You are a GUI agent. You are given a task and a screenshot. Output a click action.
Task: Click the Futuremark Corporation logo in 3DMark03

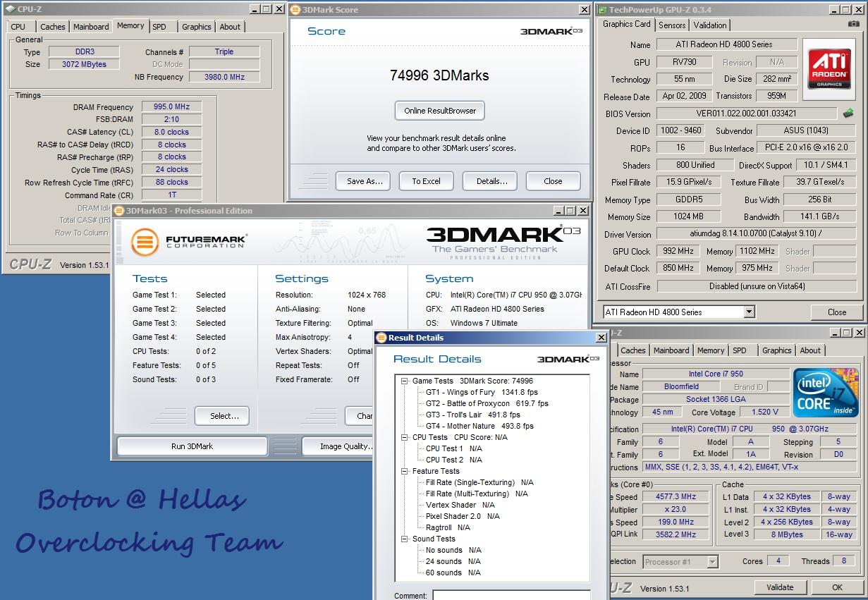(x=189, y=242)
